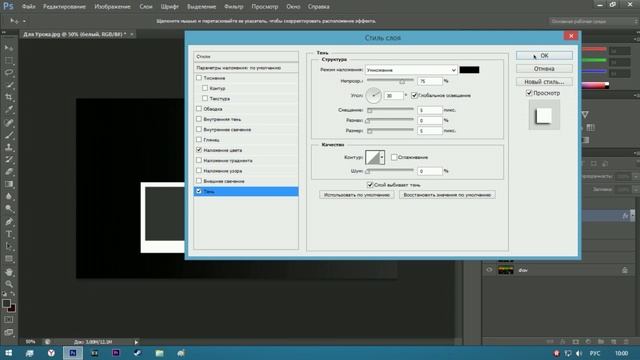Image resolution: width=640 pixels, height=360 pixels.
Task: Change screen mode icon in toolbar
Action: tap(9, 332)
